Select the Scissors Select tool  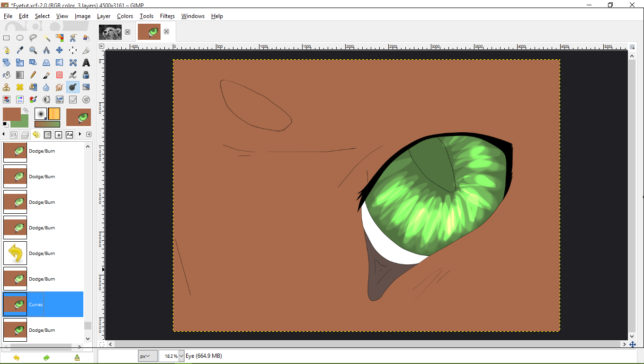(x=73, y=38)
